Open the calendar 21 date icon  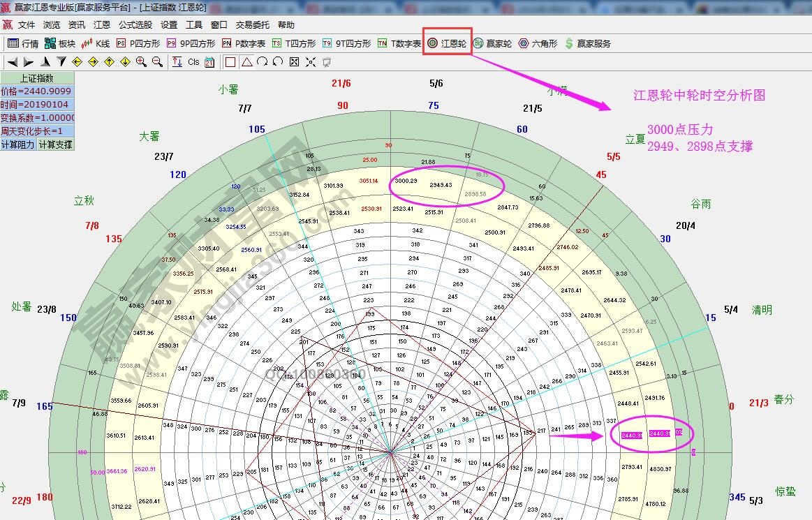pyautogui.click(x=209, y=62)
